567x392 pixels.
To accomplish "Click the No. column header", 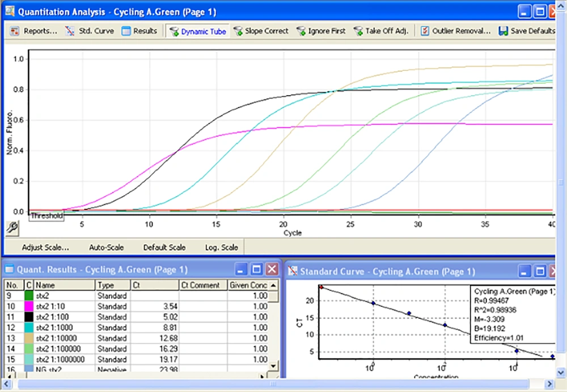I will click(x=14, y=285).
